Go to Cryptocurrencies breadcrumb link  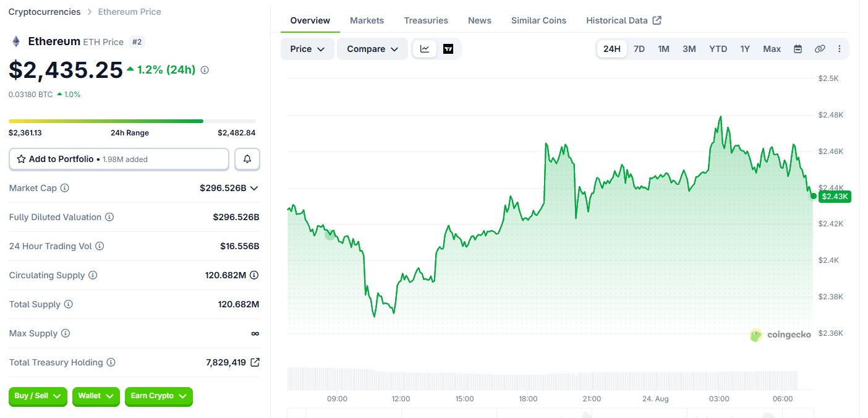pyautogui.click(x=45, y=12)
